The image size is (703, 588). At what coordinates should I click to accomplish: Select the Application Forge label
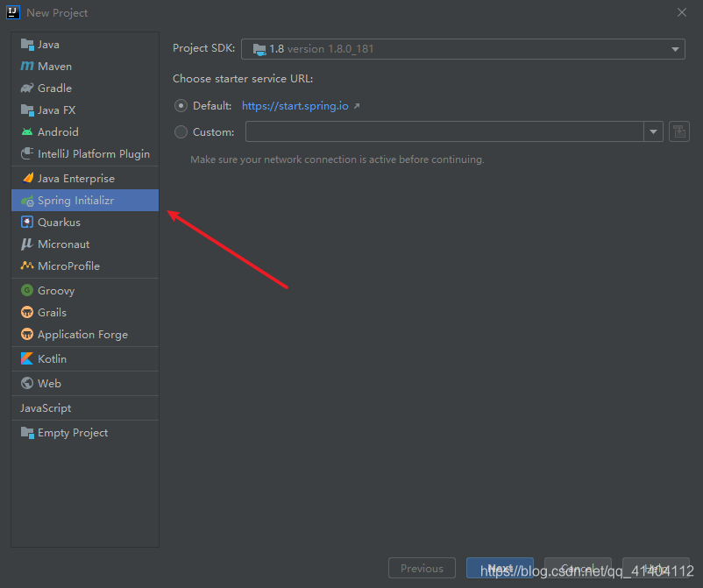[82, 335]
